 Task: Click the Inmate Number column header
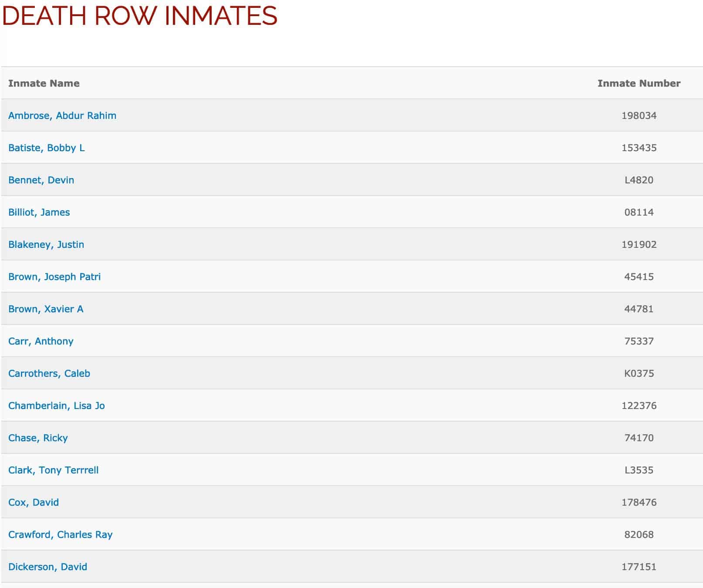[639, 83]
